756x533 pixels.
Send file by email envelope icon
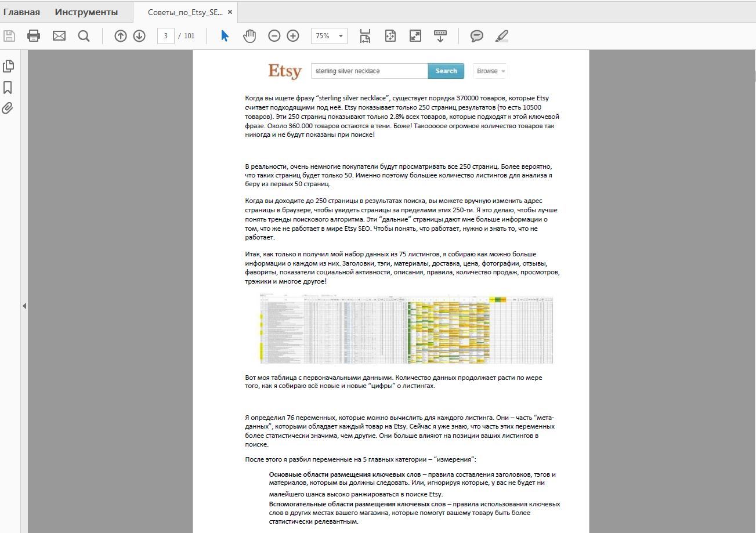point(59,36)
